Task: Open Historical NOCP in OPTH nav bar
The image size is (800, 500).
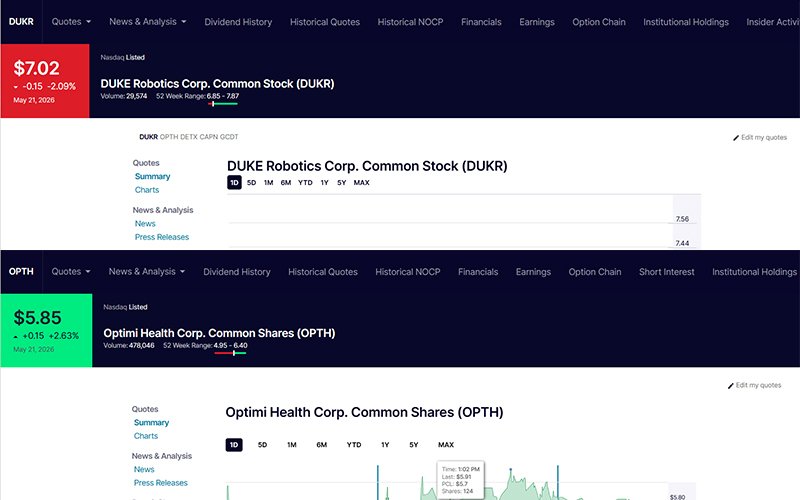Action: pos(408,272)
